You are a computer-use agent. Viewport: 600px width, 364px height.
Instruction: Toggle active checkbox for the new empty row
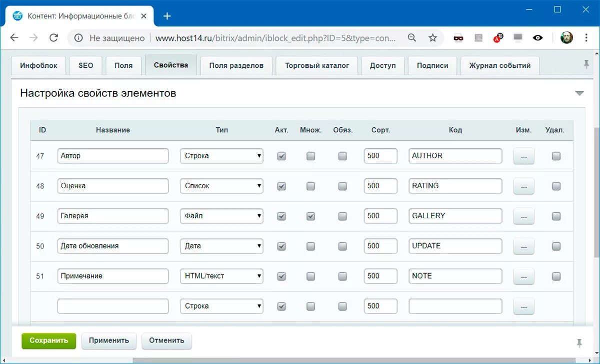281,306
